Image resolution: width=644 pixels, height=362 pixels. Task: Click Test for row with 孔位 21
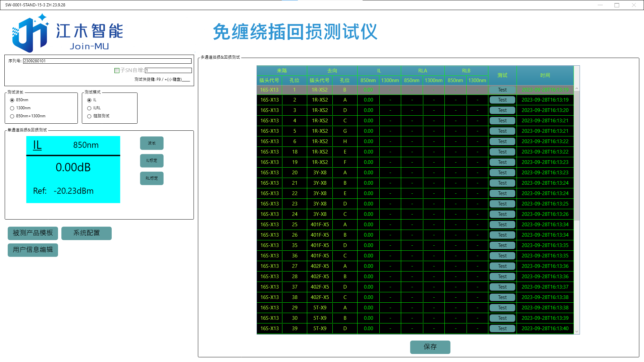pyautogui.click(x=502, y=183)
